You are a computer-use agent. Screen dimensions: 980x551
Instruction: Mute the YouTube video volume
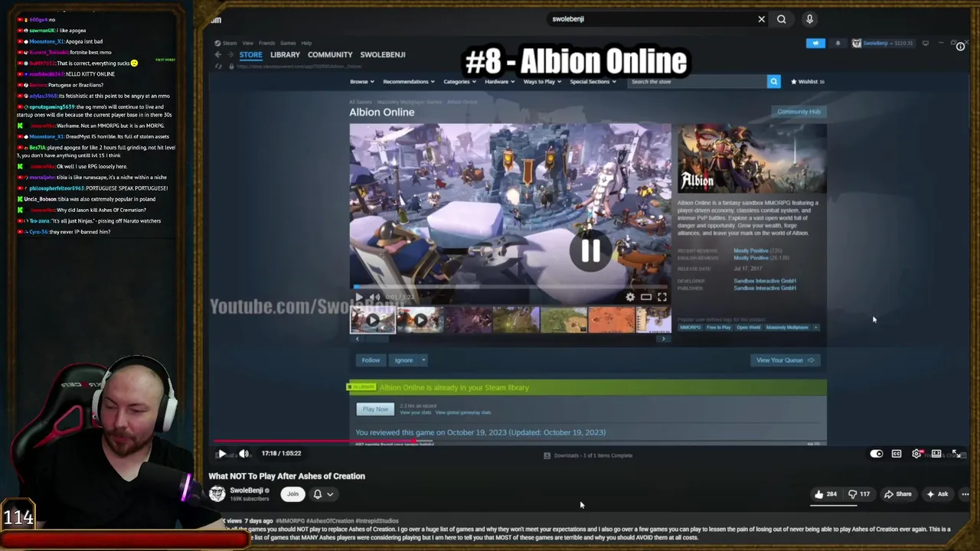click(243, 454)
